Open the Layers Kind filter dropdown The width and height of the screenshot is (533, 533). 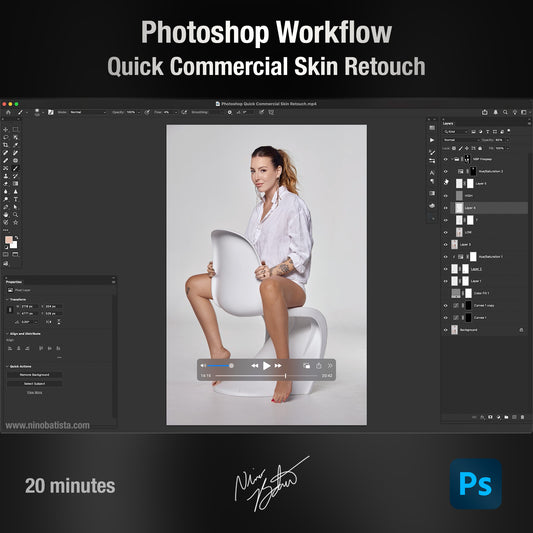[x=456, y=132]
